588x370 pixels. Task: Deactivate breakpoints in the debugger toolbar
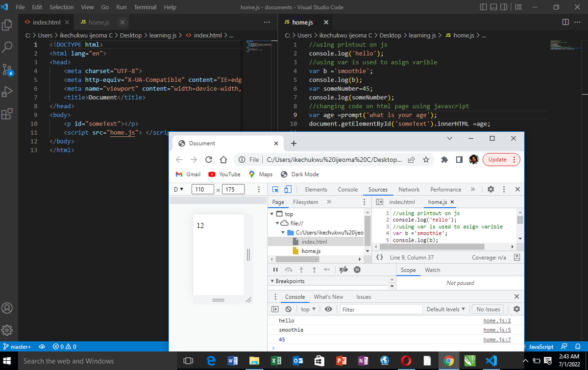click(x=344, y=270)
